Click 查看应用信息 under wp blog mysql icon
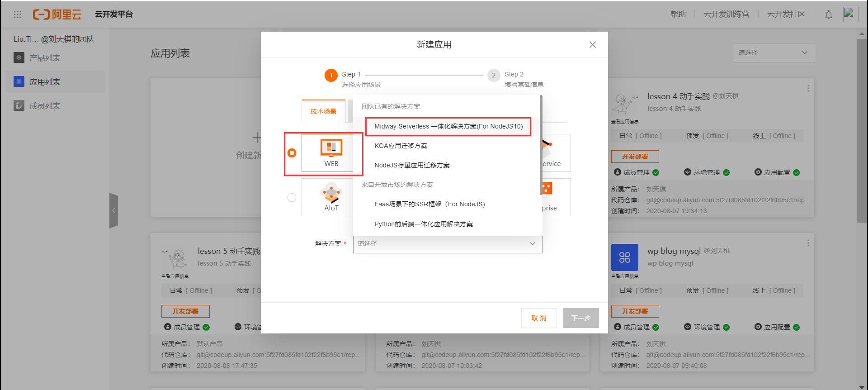 [x=625, y=276]
